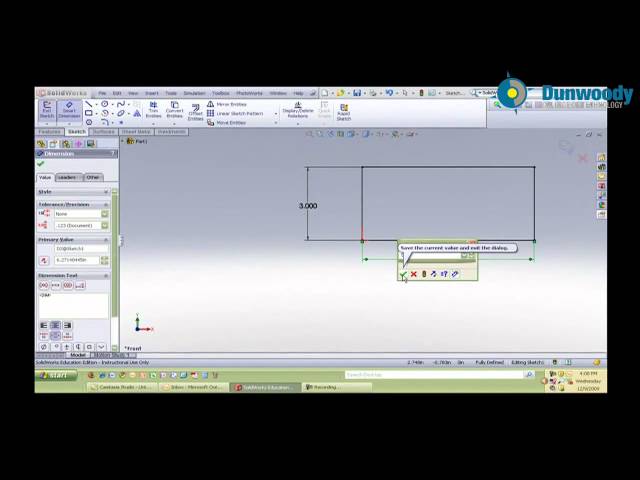Viewport: 640px width, 480px height.
Task: Collapse the Primary Value section
Action: pos(106,240)
